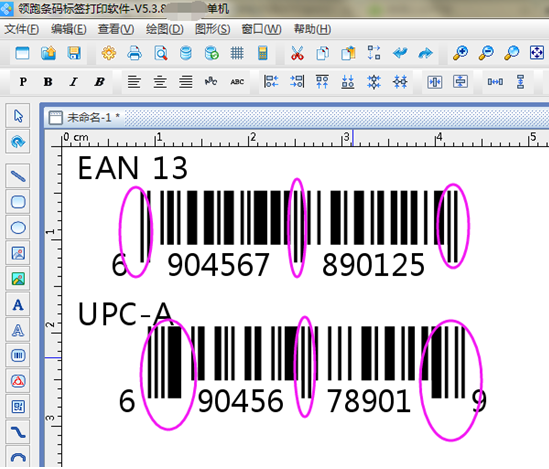549x469 pixels.
Task: Select the line drawing tool
Action: tap(18, 176)
